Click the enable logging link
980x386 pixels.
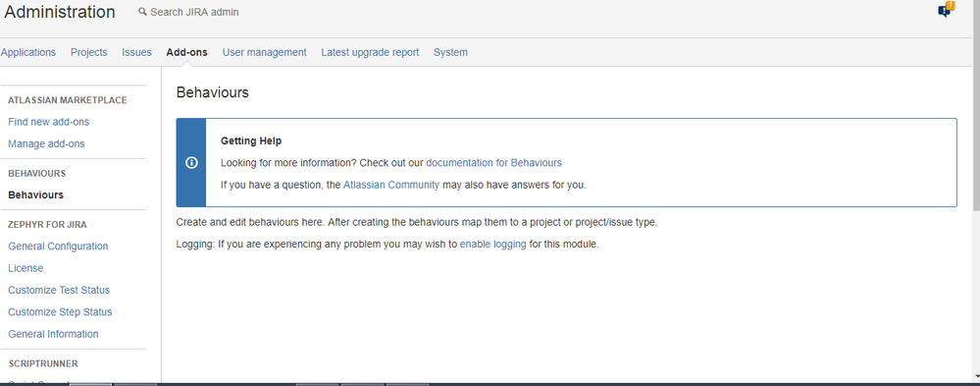tap(493, 245)
